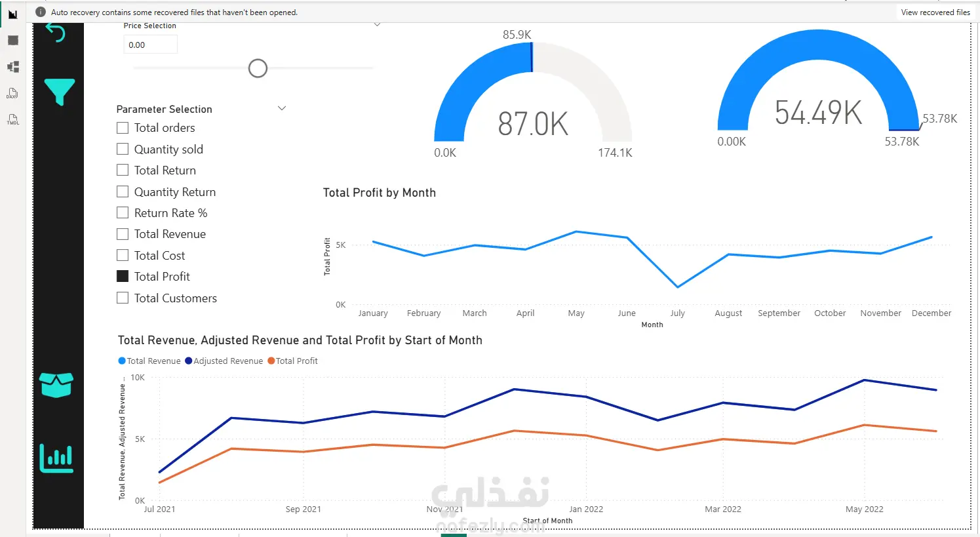Tick the Return Rate % checkbox
980x537 pixels.
tap(123, 213)
